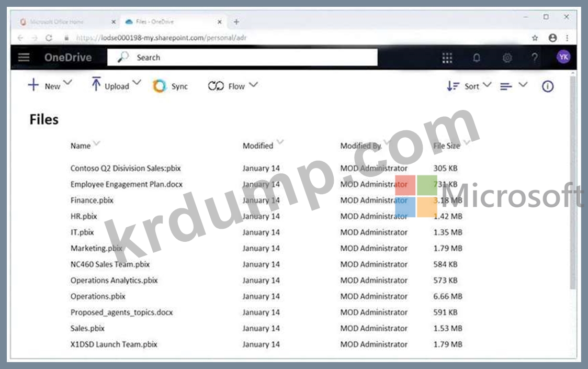Screen dimensions: 588x369
Task: Click the vertical page scrollbar
Action: (572, 183)
